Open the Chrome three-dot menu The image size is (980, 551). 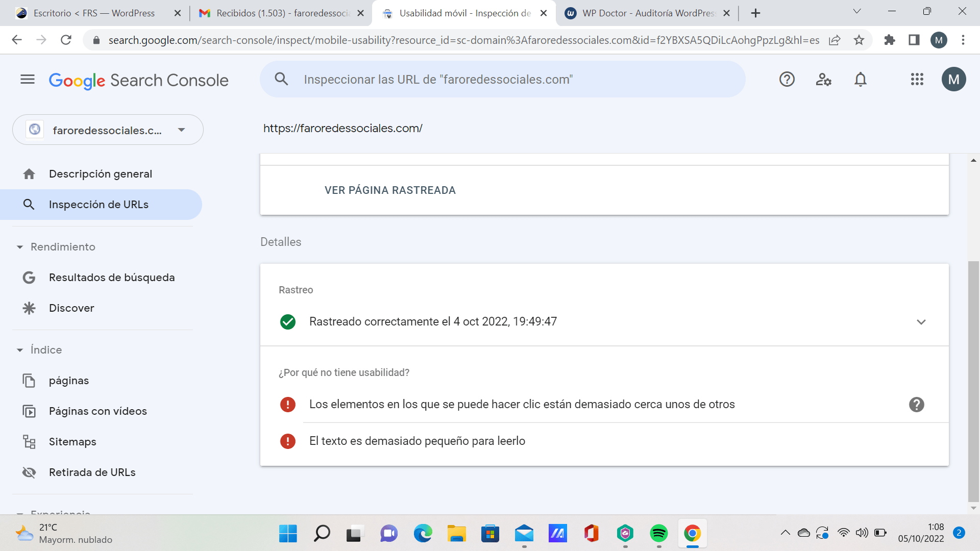point(963,40)
